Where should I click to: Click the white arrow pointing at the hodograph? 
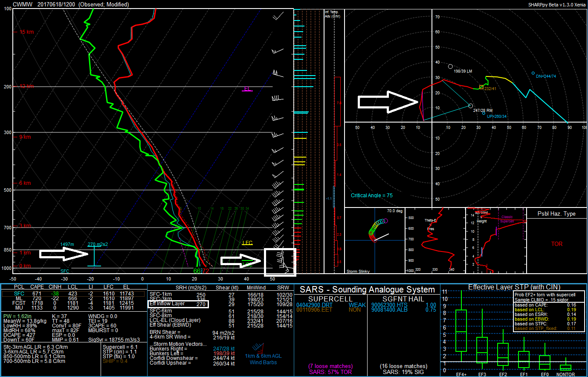point(388,102)
